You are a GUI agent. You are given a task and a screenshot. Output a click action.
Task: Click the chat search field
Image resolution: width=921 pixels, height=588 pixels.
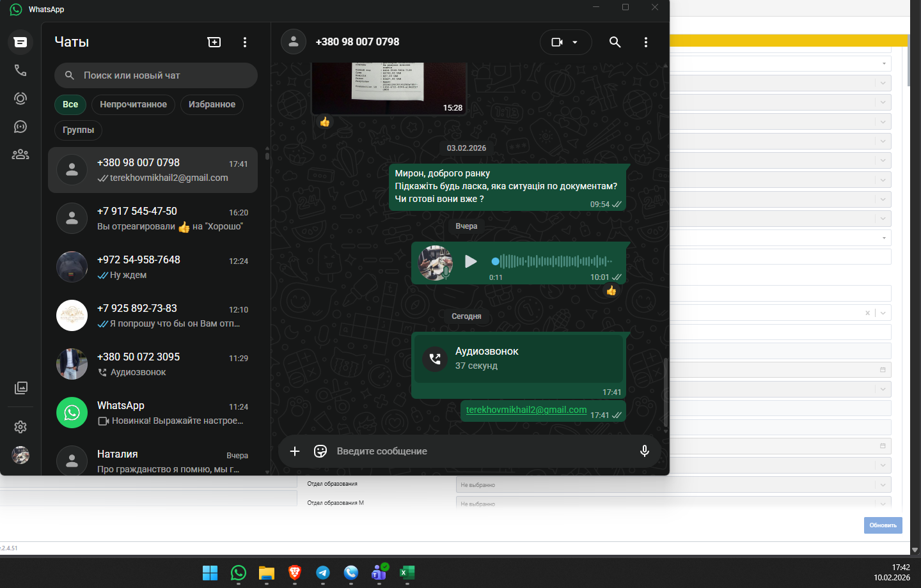click(x=156, y=75)
